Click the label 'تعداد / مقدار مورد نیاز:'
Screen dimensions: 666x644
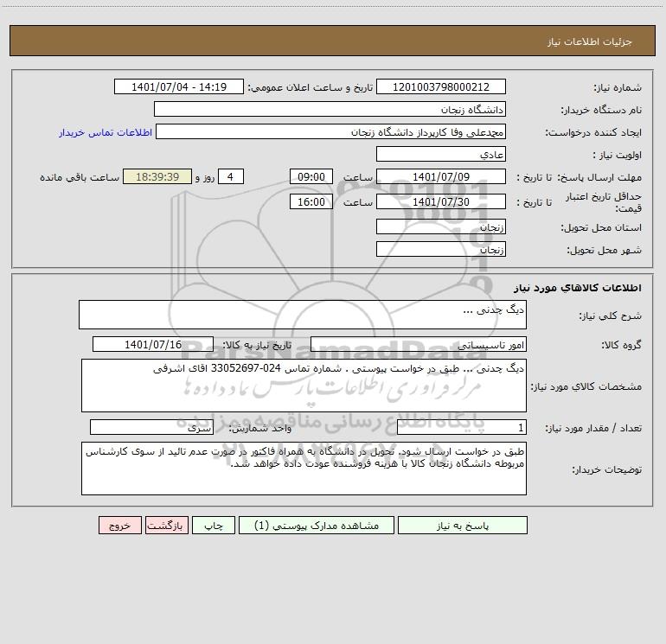[593, 428]
